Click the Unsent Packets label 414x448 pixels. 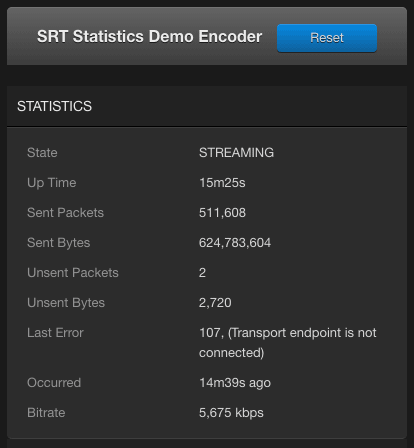(73, 273)
